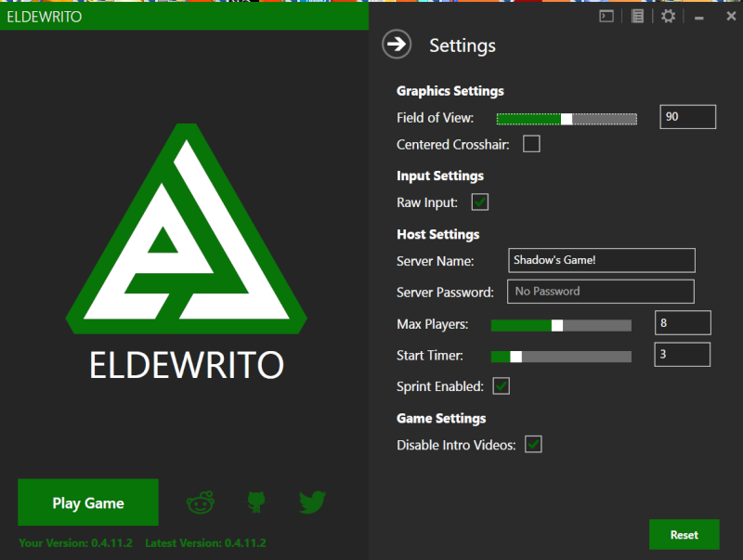Click the Server Name text field
Image resolution: width=743 pixels, height=560 pixels.
(x=602, y=260)
